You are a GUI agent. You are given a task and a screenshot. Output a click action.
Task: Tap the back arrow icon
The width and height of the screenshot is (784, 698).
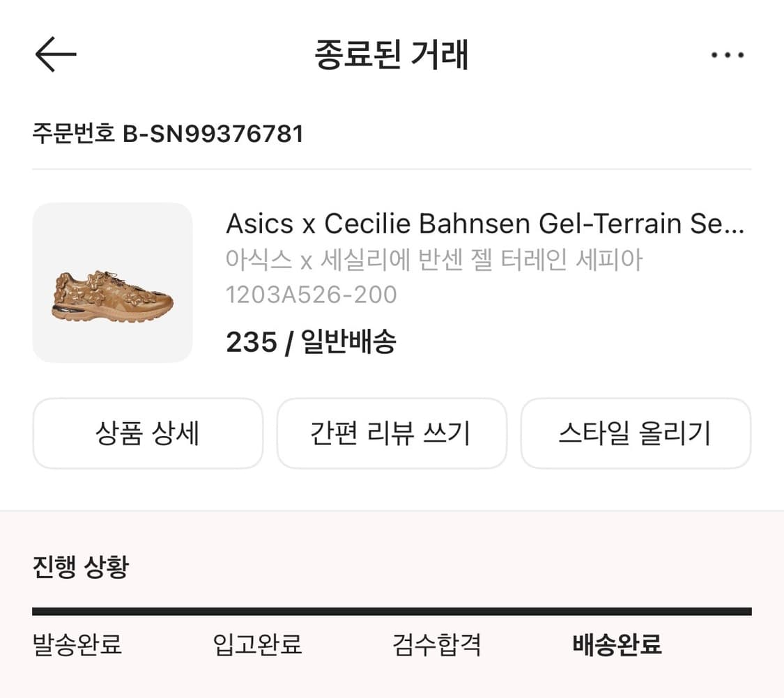(x=55, y=54)
